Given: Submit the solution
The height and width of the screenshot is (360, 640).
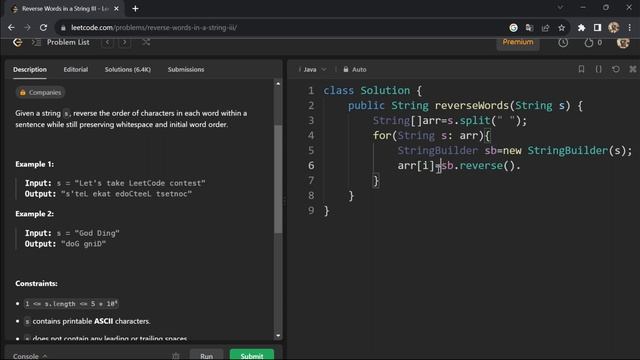Looking at the screenshot, I should click(252, 356).
